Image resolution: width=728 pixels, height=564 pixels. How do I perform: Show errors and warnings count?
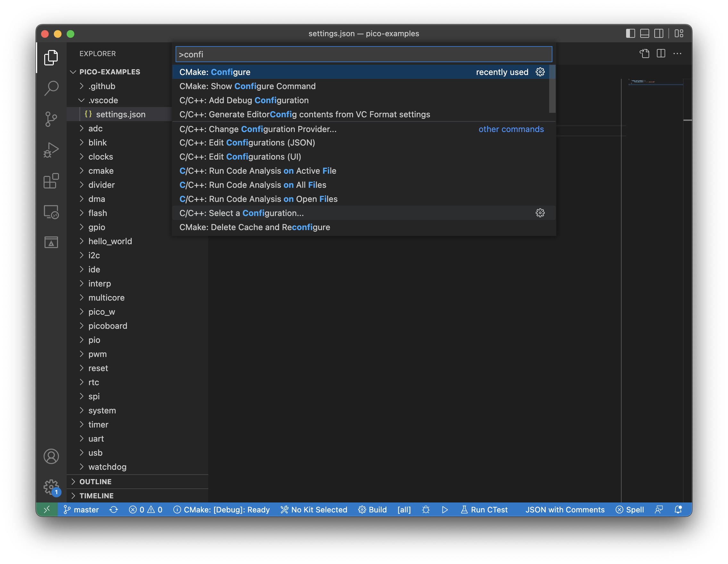click(146, 509)
